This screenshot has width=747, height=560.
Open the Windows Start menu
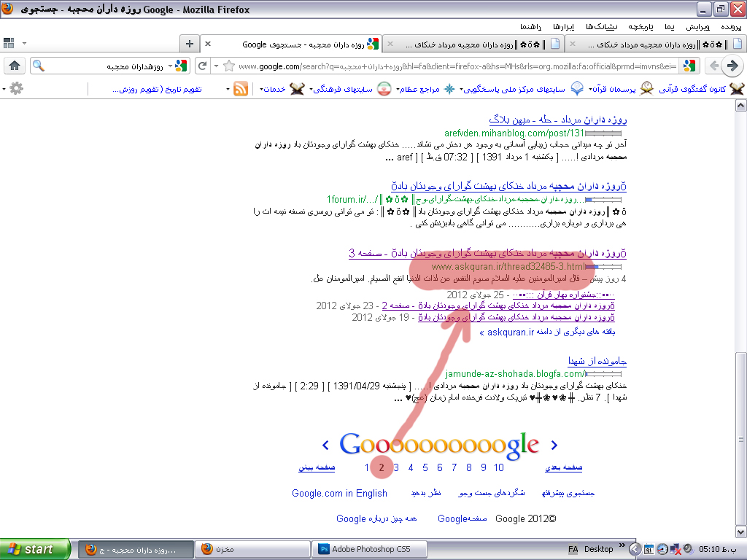35,549
